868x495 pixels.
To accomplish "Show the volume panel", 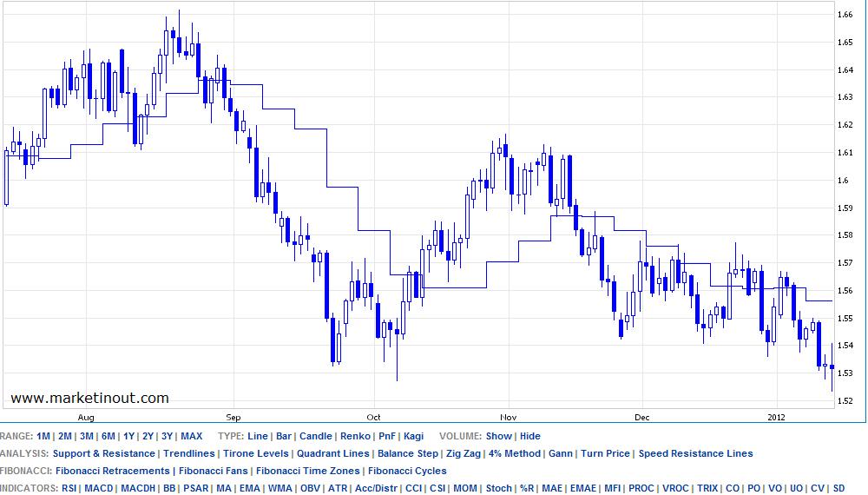I will [x=499, y=436].
